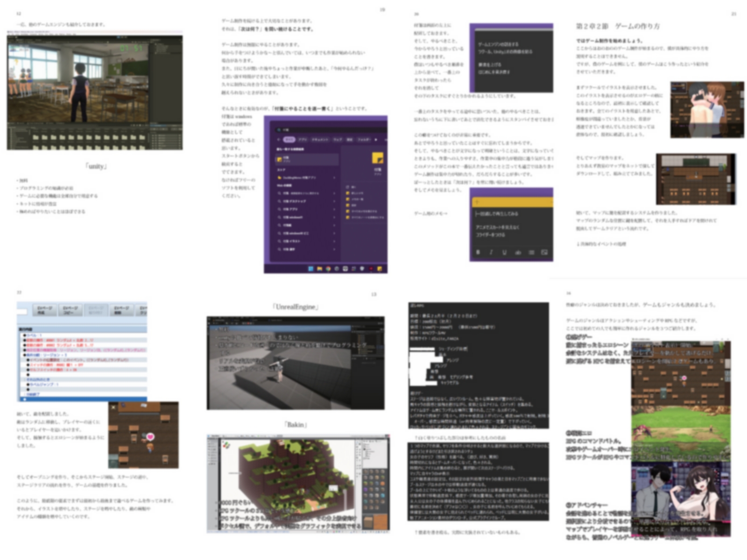Toggle underline in sticky note toolbar

coord(504,252)
